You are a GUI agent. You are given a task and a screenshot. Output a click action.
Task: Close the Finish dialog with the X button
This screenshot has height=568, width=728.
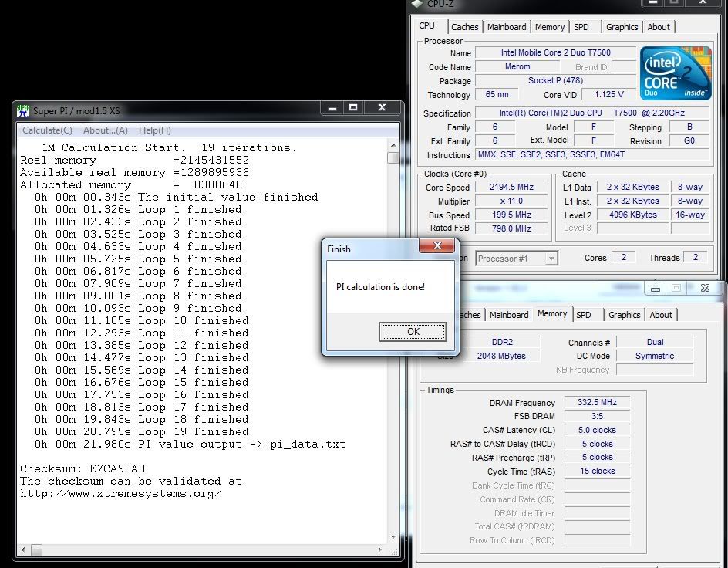(437, 245)
